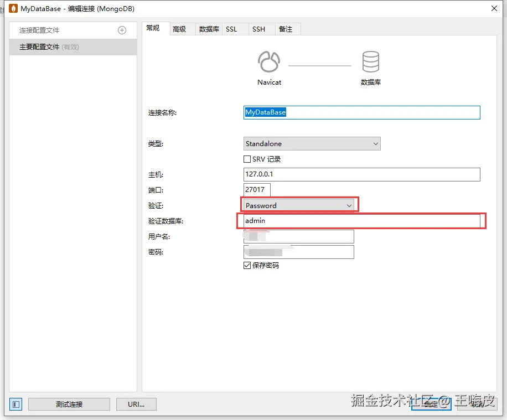Click the Navicat logo icon
Image resolution: width=507 pixels, height=420 pixels.
pos(269,62)
